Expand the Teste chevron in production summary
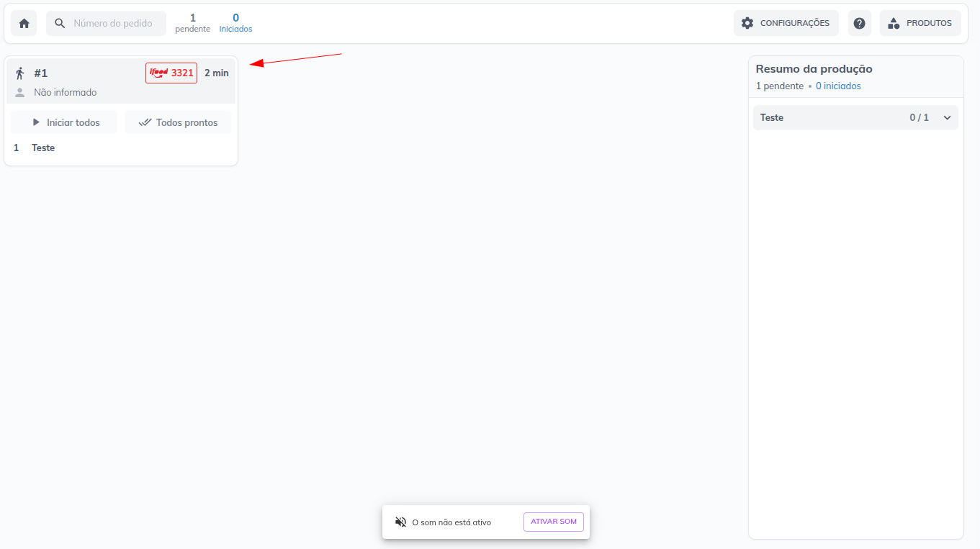The width and height of the screenshot is (980, 549). click(947, 117)
